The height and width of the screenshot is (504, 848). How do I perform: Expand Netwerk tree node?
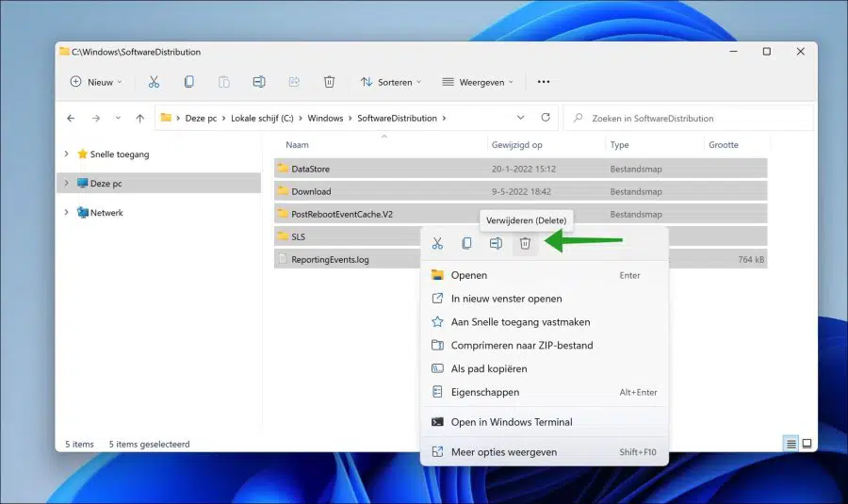[x=67, y=213]
